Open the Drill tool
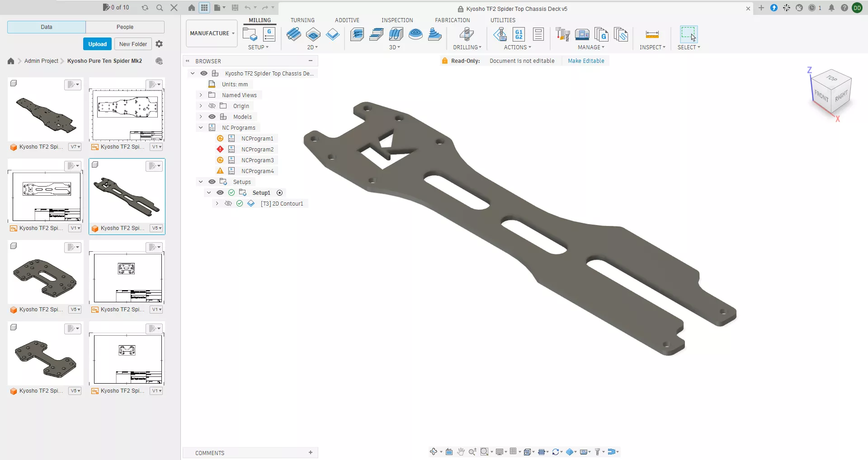Viewport: 868px width, 460px height. point(467,34)
